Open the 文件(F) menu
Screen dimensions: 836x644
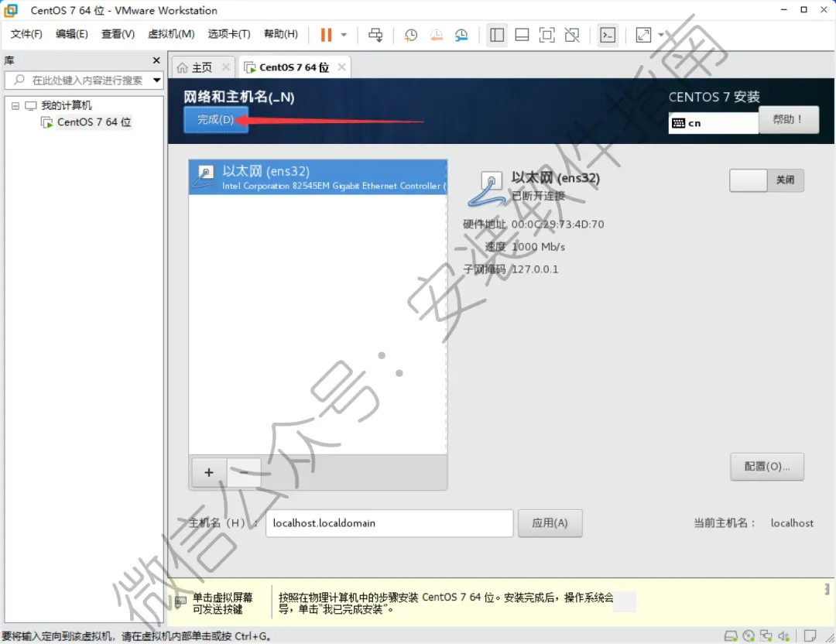(x=26, y=34)
